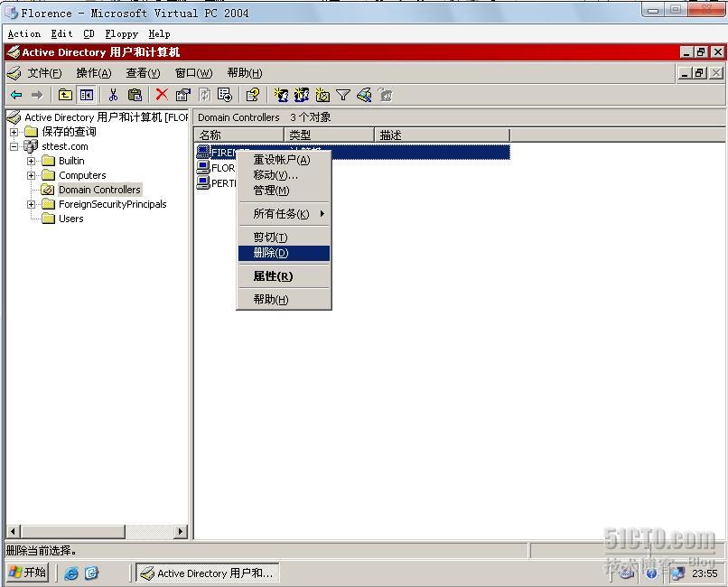Open the 操作(A) menu
The height and width of the screenshot is (587, 728).
click(94, 73)
